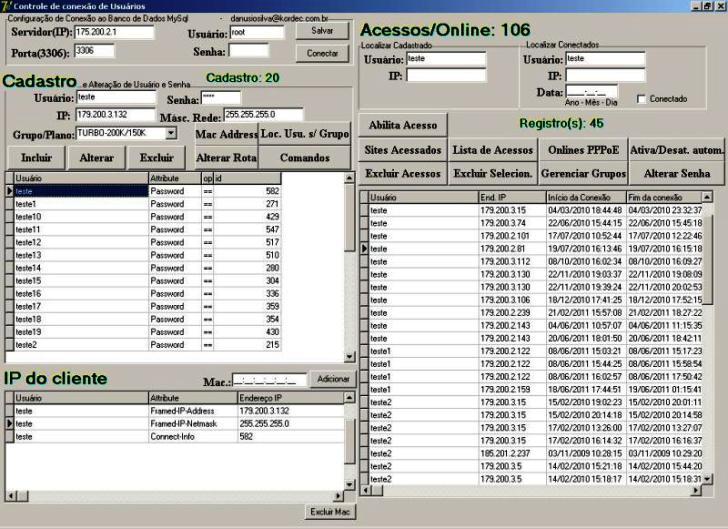Click the Excluir Mac button

click(330, 512)
